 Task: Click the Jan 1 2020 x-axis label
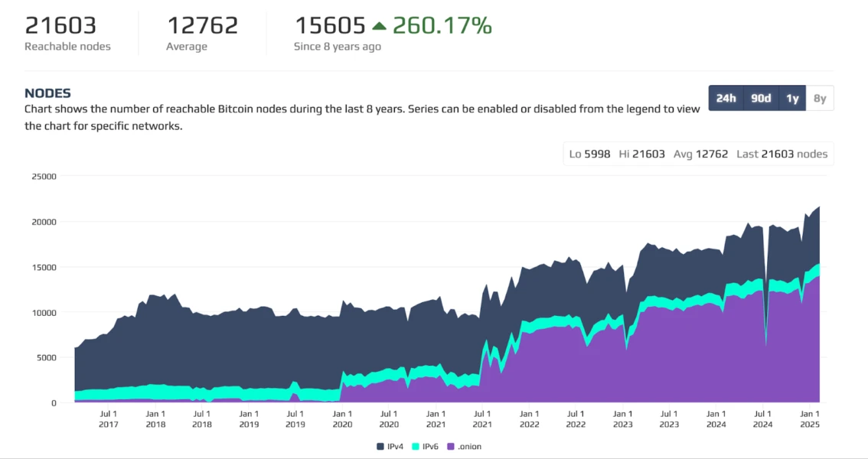(x=342, y=419)
